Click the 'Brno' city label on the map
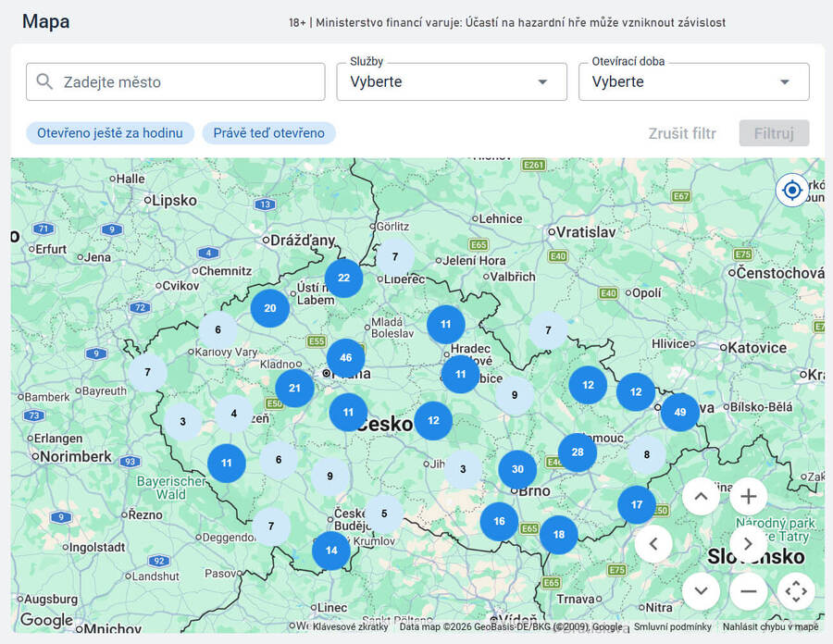833x644 pixels. 534,490
